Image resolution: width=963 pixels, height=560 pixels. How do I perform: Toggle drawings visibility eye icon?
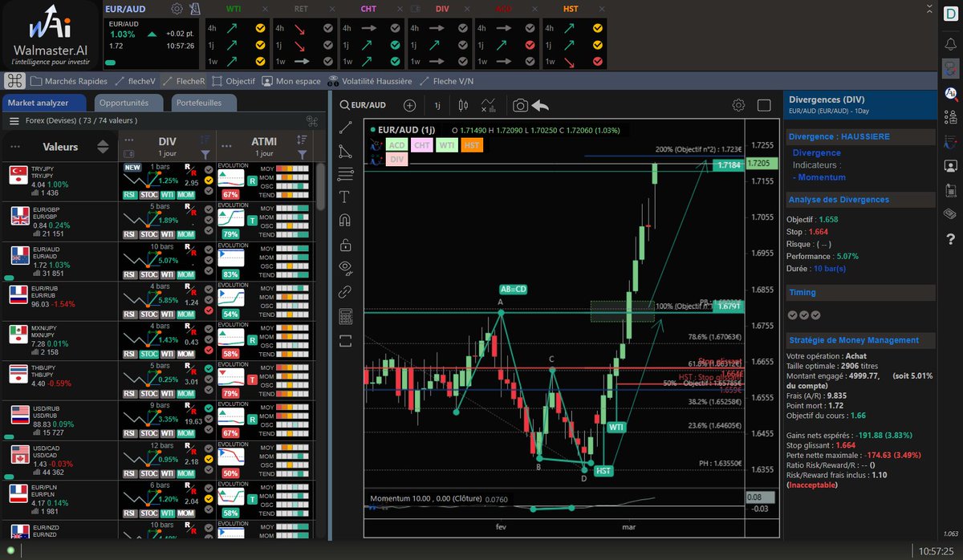pos(346,267)
